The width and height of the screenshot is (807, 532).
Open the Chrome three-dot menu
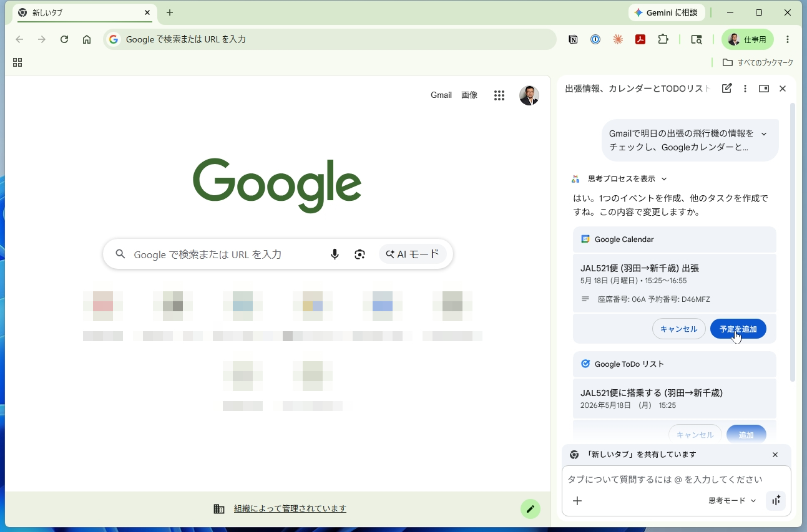pos(788,39)
